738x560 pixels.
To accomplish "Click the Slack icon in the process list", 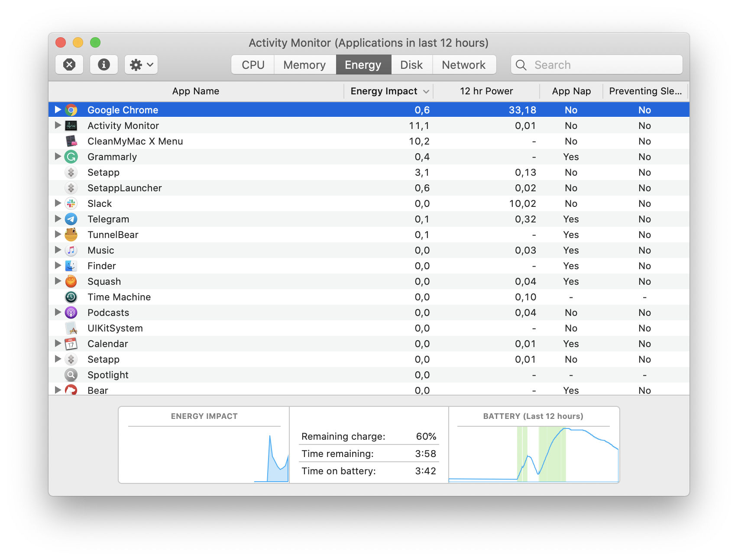I will click(x=71, y=203).
